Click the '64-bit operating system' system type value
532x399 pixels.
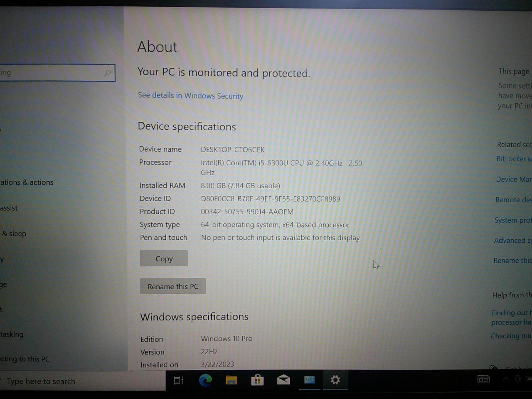(275, 225)
